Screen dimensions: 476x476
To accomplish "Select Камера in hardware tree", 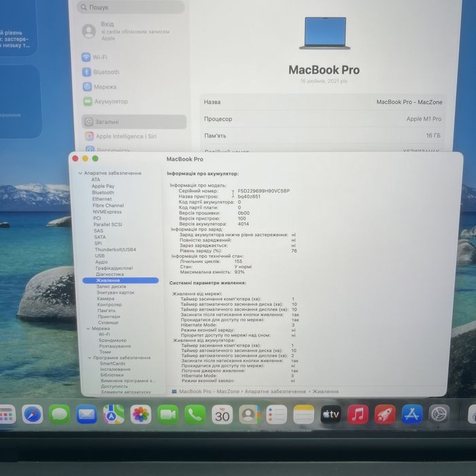I will [x=105, y=299].
